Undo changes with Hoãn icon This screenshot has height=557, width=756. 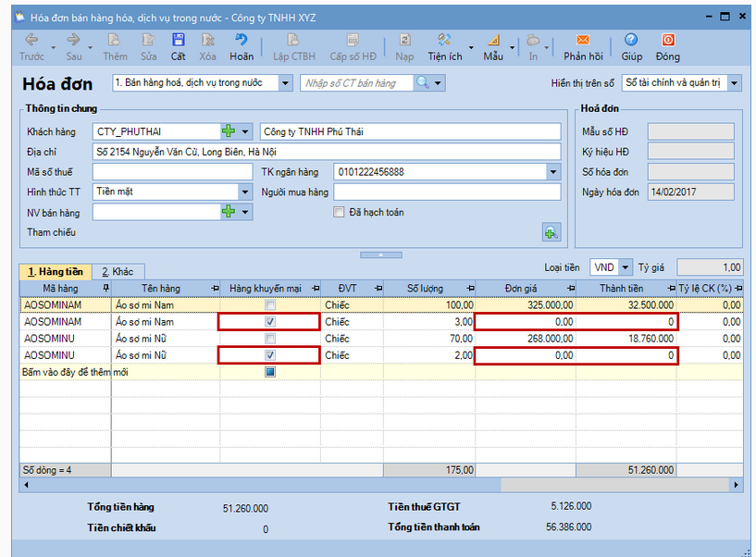242,40
